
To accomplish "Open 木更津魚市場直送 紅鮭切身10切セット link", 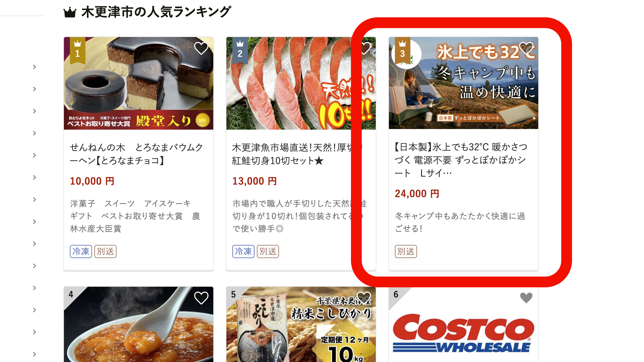I will point(297,154).
